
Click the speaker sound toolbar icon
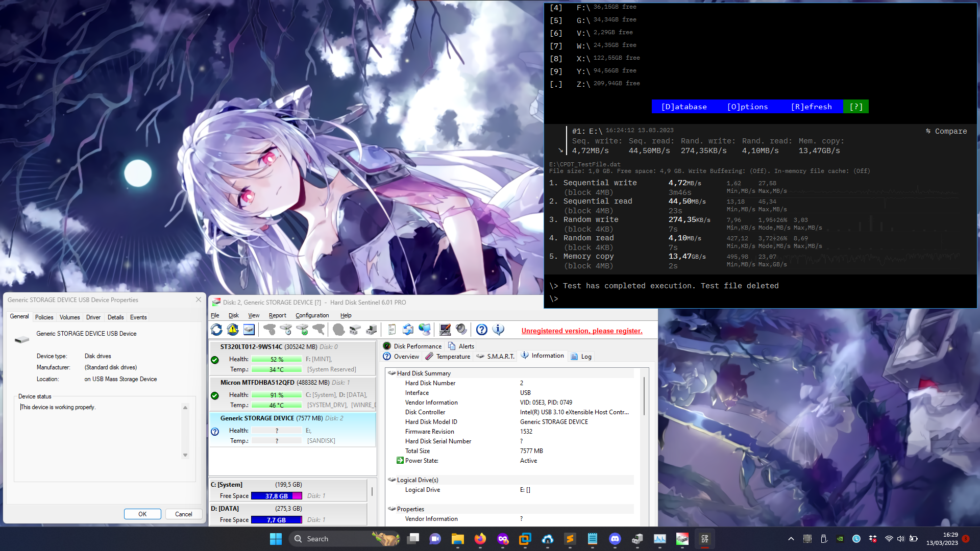point(461,330)
